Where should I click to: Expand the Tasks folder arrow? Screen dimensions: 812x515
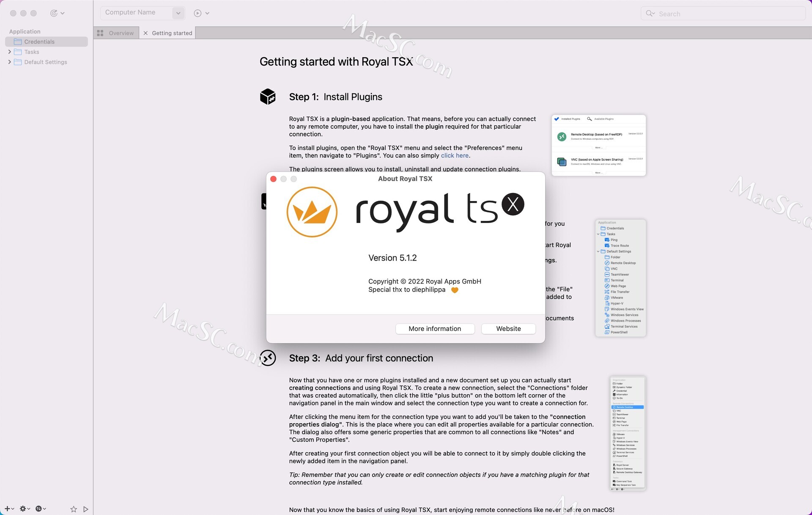(x=9, y=52)
